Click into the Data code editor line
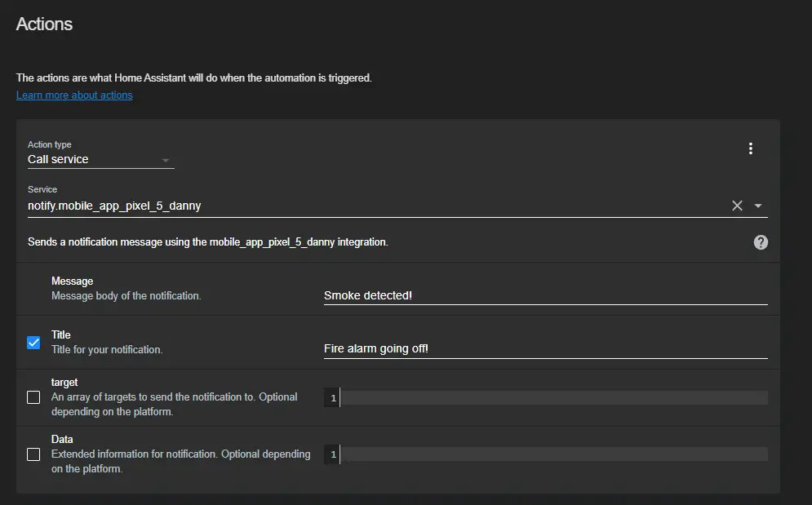Screen dimensions: 812x505 [553, 454]
